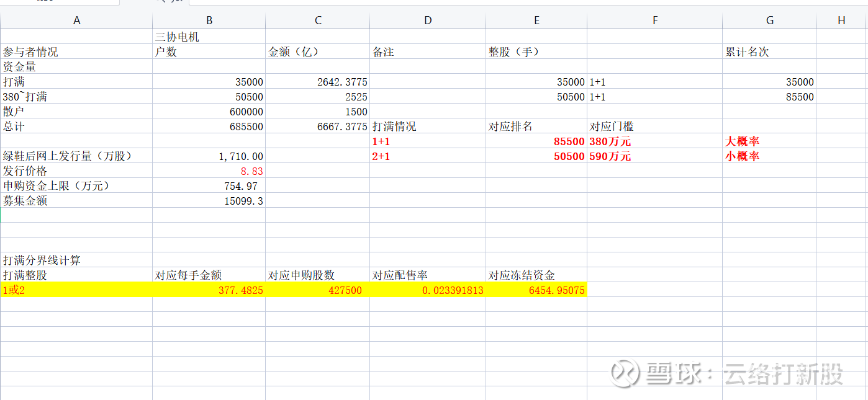Click the total 685500
868x400 pixels.
point(209,126)
